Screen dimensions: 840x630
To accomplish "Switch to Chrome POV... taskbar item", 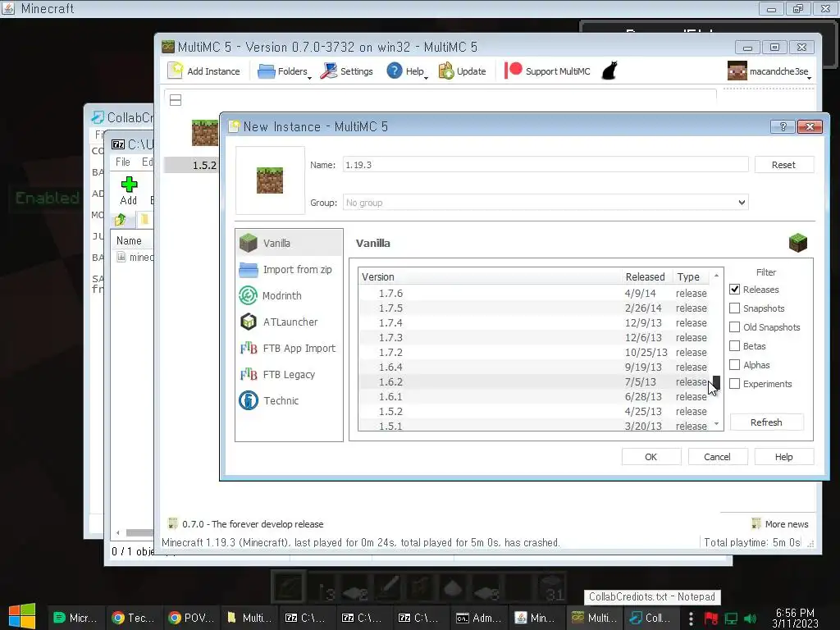I will coord(189,618).
